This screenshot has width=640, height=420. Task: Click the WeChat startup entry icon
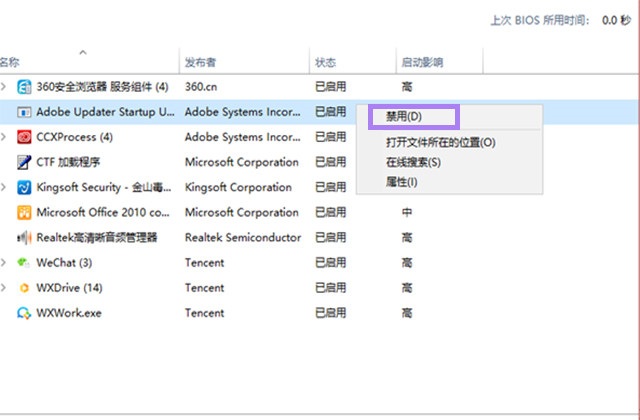click(24, 263)
